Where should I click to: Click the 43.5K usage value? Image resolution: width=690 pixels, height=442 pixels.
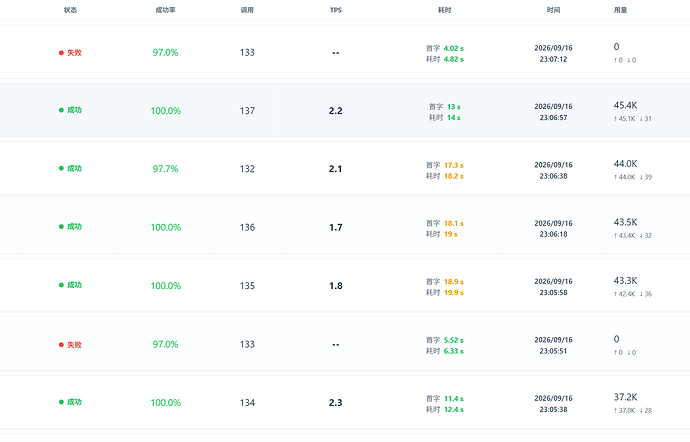coord(625,222)
